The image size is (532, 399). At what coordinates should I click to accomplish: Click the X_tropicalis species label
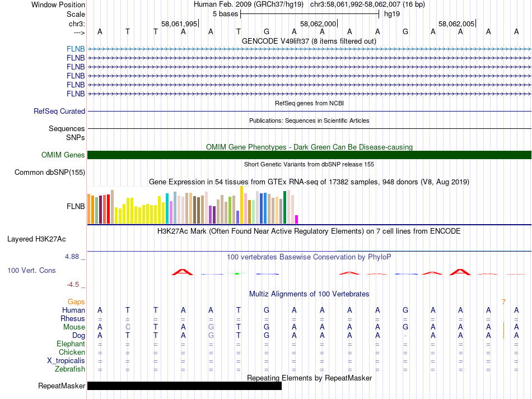pyautogui.click(x=66, y=361)
